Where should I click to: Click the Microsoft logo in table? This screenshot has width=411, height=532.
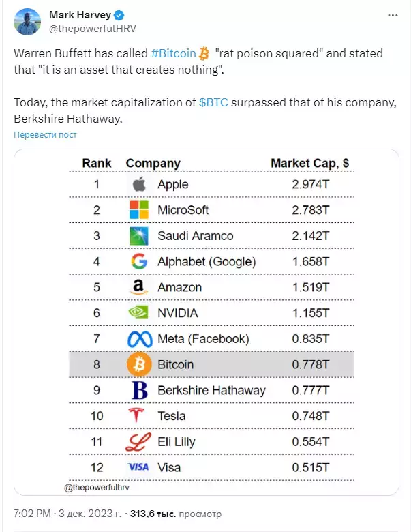(x=139, y=209)
